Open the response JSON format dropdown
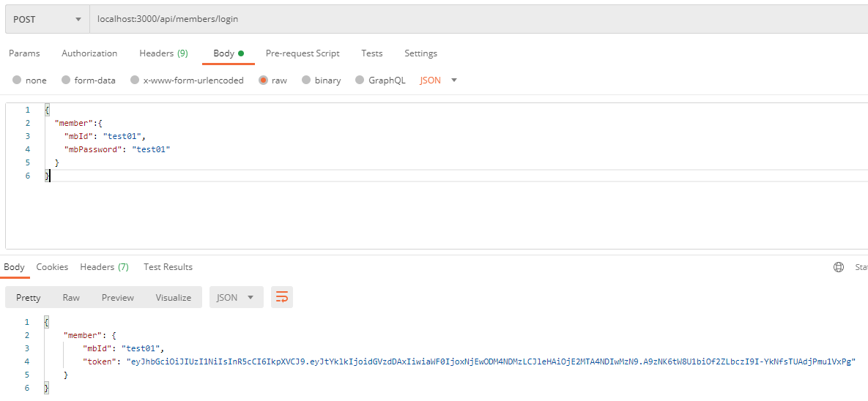Image resolution: width=868 pixels, height=401 pixels. tap(236, 297)
